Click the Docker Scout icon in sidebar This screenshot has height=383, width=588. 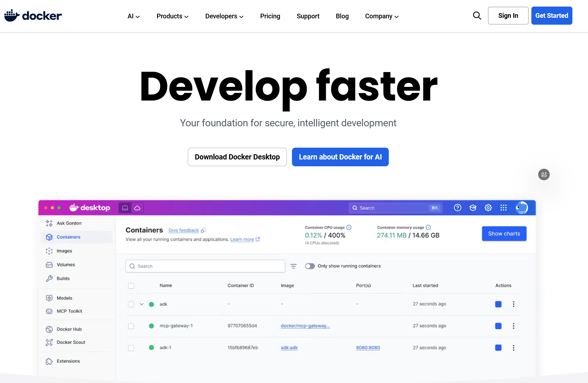click(49, 342)
